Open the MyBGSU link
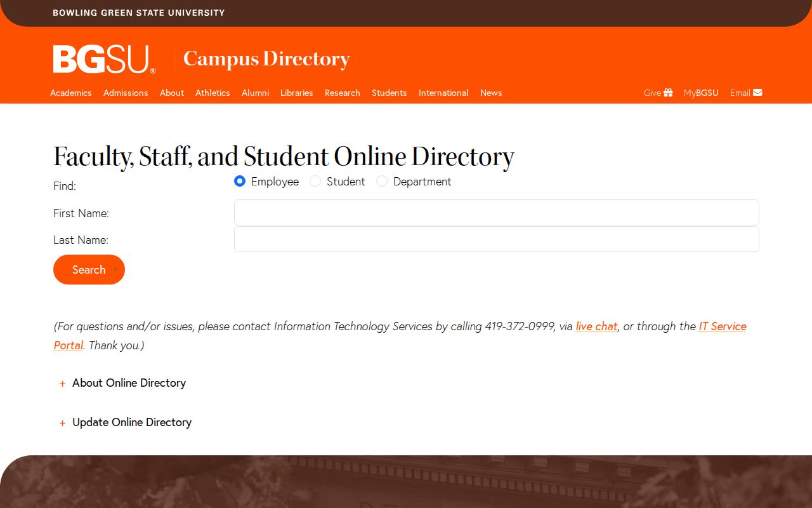Screen dimensions: 812x508 (x=701, y=93)
